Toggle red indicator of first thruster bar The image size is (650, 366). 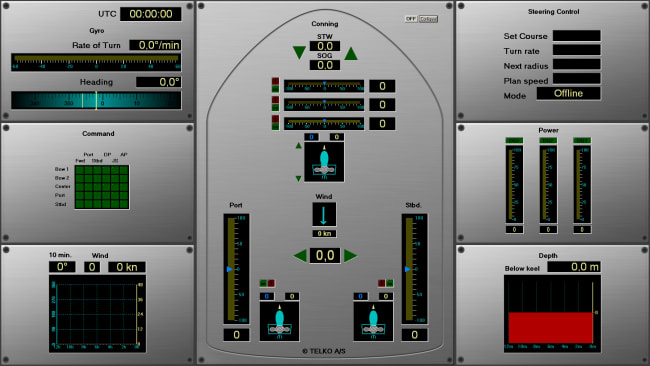(275, 81)
